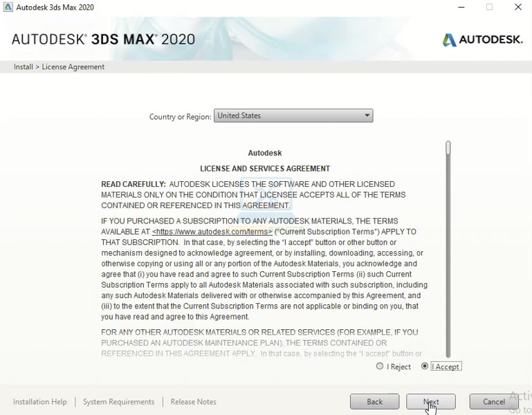Cancel the installation
This screenshot has height=415, width=532.
point(493,402)
